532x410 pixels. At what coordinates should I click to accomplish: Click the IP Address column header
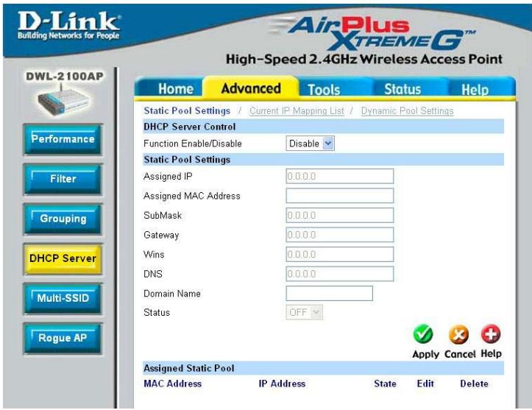(282, 384)
